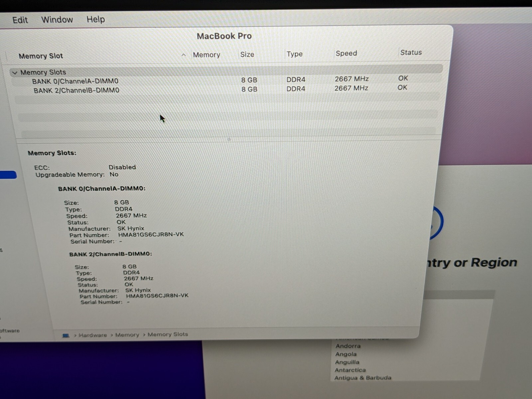
Task: Click the 'BANK 0/ChannelA-DIMM0:' details heading
Action: pos(102,189)
